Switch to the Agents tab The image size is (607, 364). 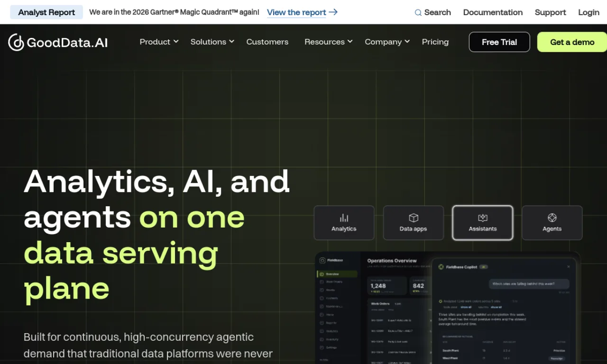(x=552, y=223)
